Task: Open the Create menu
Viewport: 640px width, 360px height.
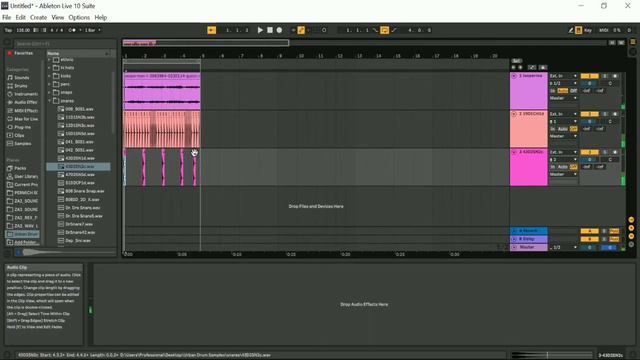Action: click(x=38, y=18)
